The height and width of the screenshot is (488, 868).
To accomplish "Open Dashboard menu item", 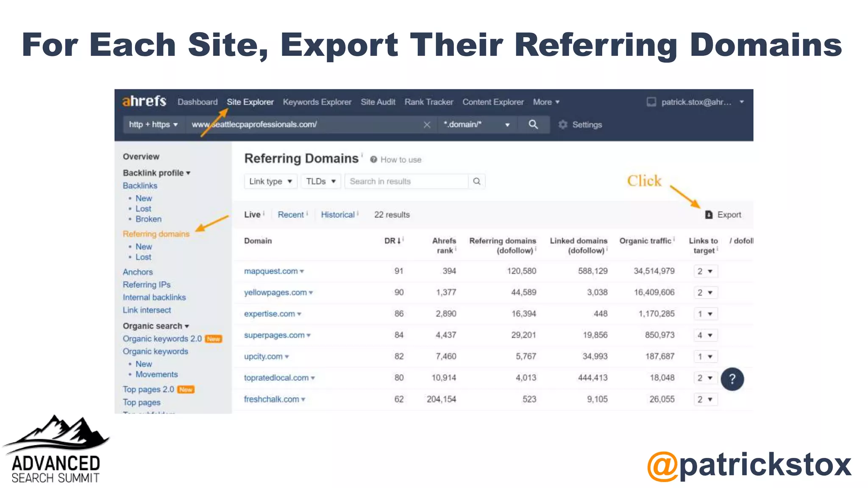I will click(x=198, y=102).
